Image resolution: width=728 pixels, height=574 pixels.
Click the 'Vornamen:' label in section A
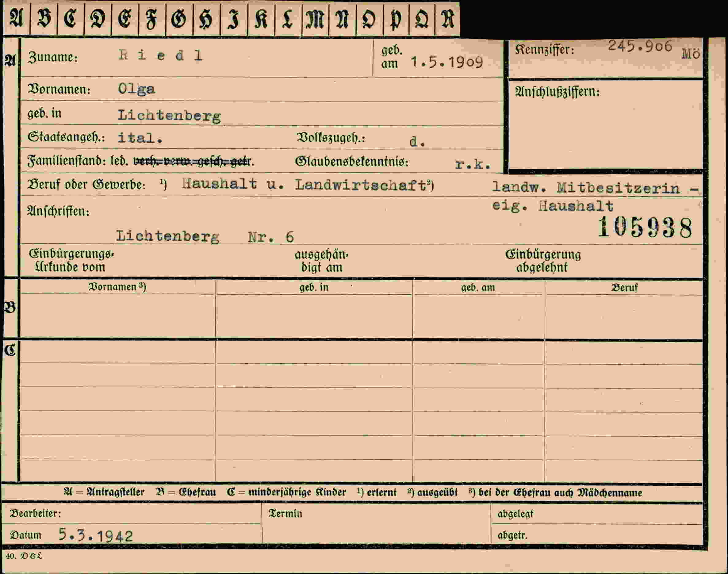point(59,90)
